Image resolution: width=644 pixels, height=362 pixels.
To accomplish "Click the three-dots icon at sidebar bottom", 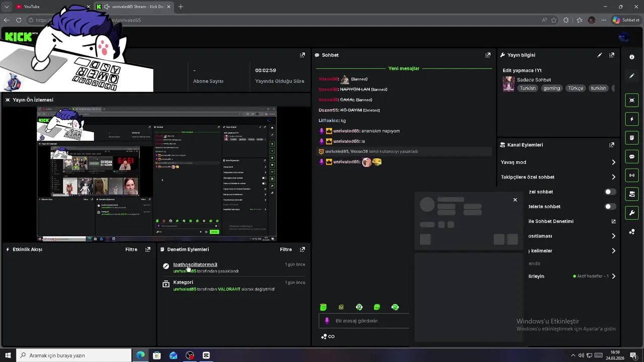I will click(x=632, y=232).
